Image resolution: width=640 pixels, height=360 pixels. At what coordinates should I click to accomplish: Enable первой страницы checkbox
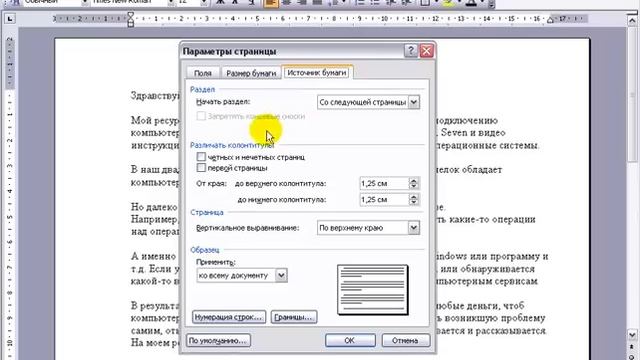201,168
